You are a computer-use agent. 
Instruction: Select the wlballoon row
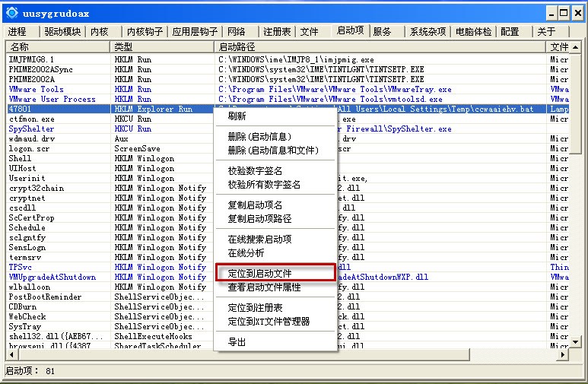click(x=288, y=287)
